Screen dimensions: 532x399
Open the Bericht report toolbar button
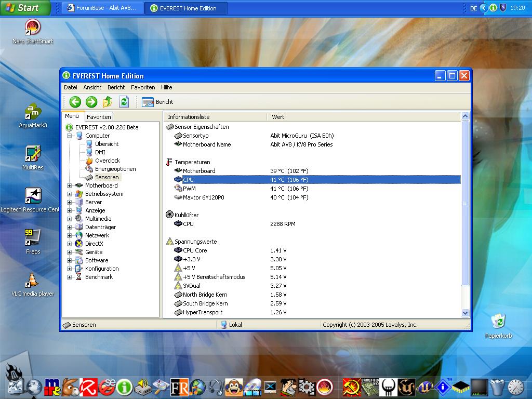coord(157,102)
